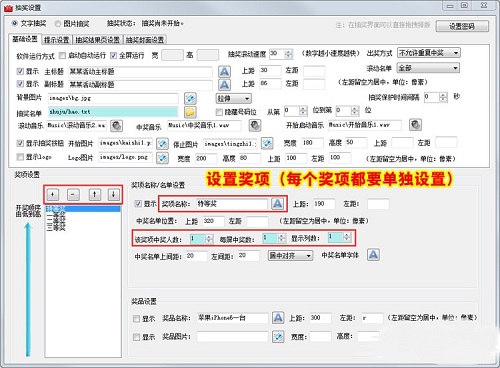Viewport: 500px width, 368px height.
Task: Adjust the 每屏中奖数 per-screen stepper
Action: (x=282, y=238)
